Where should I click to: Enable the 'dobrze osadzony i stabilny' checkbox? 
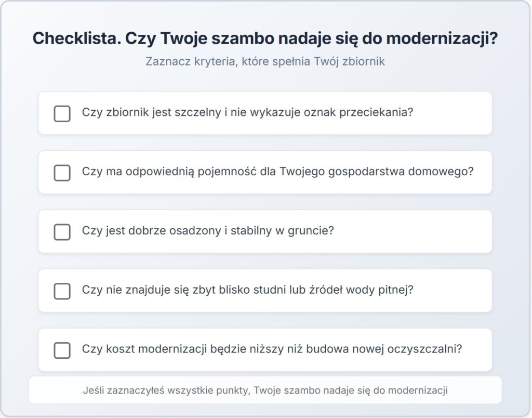(62, 231)
